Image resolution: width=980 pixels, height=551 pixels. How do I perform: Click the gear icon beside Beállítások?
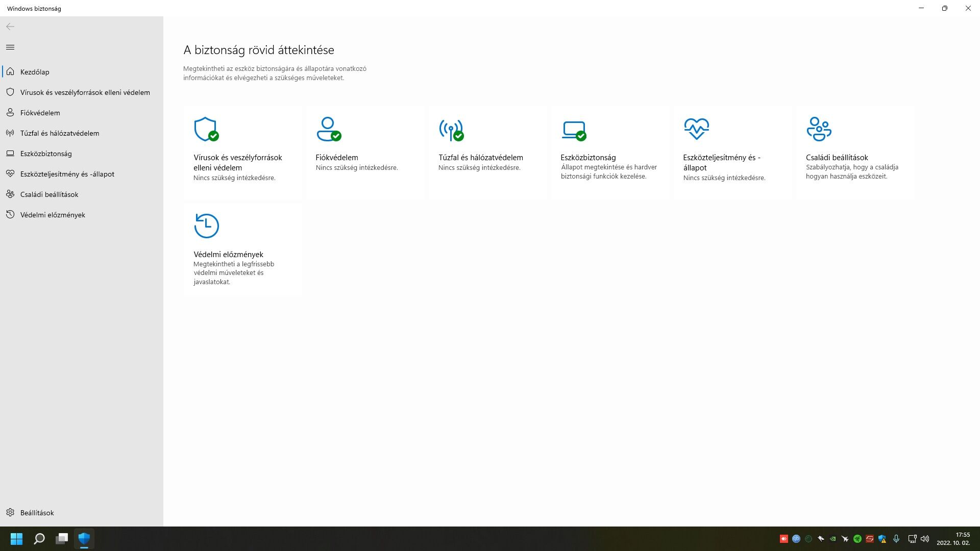tap(10, 512)
